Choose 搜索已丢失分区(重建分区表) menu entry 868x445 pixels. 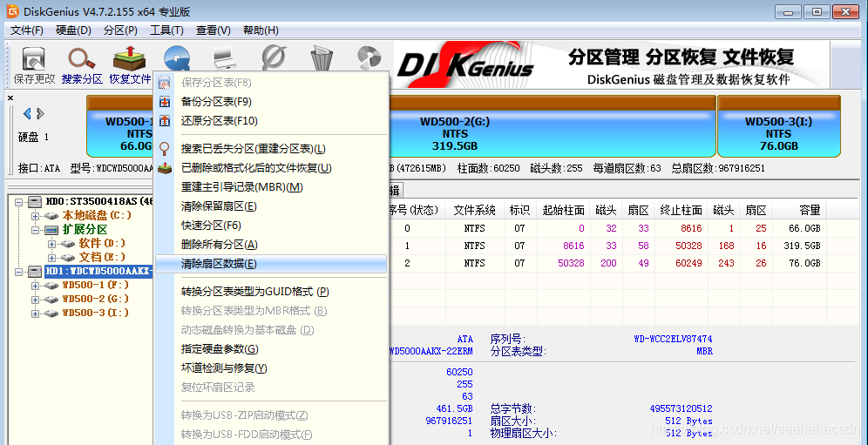pyautogui.click(x=271, y=149)
